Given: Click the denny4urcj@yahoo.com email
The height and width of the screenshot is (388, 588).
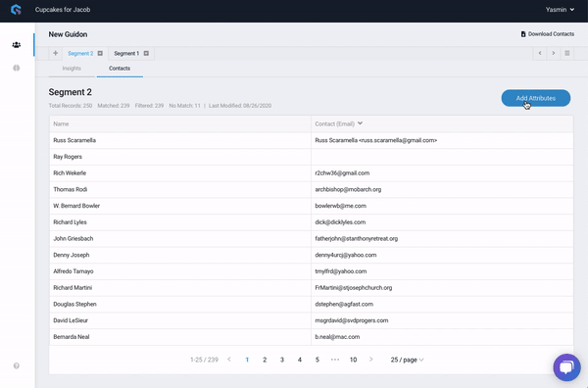Looking at the screenshot, I should point(345,255).
